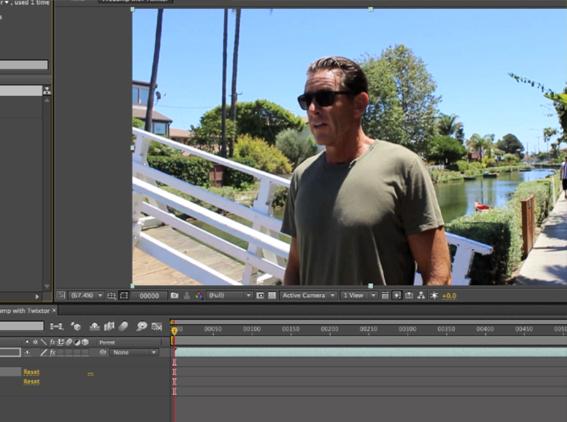Click the left panel's right-pointing arrow button
Image resolution: width=567 pixels, height=422 pixels.
tap(37, 297)
